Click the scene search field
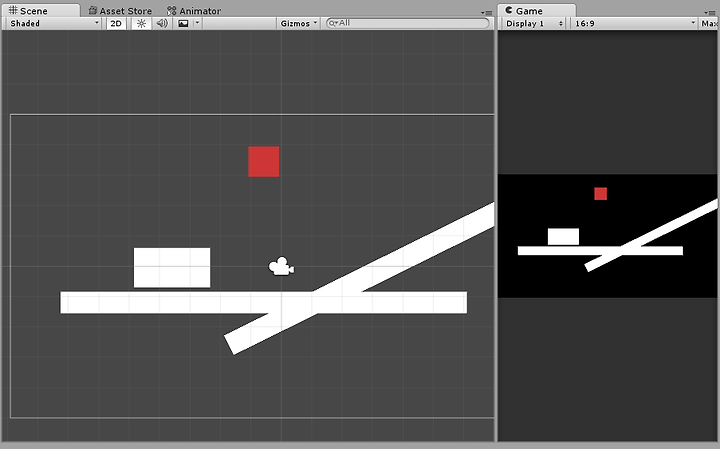 (408, 23)
